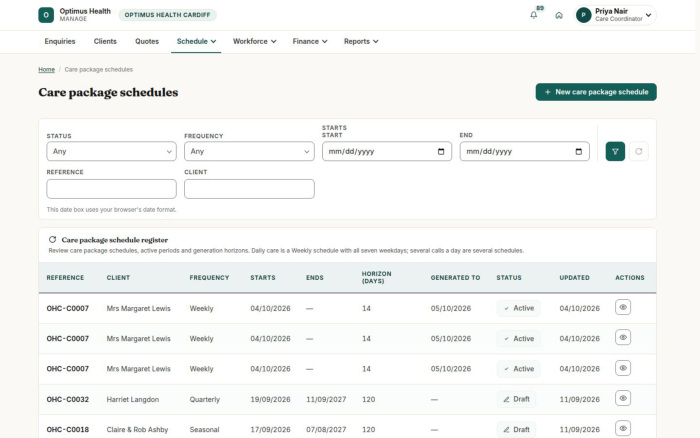
Task: Click the Reference column header
Action: pos(65,278)
